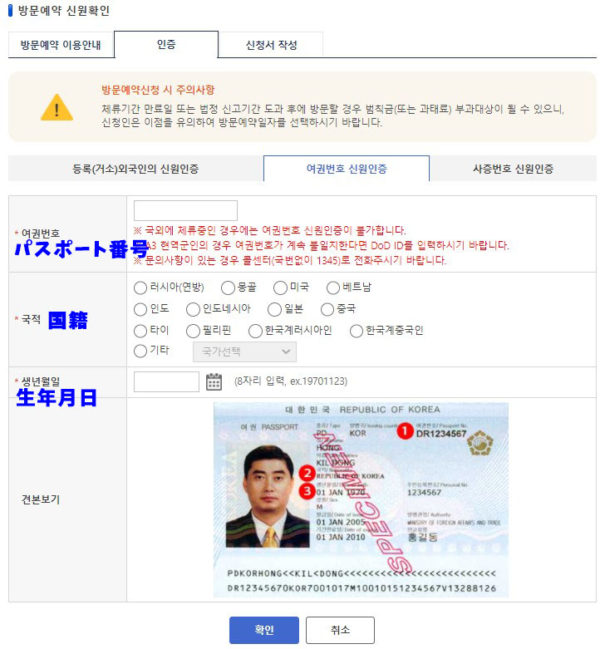This screenshot has width=600, height=649.
Task: Select the 미국 nationality radio button
Action: point(280,288)
